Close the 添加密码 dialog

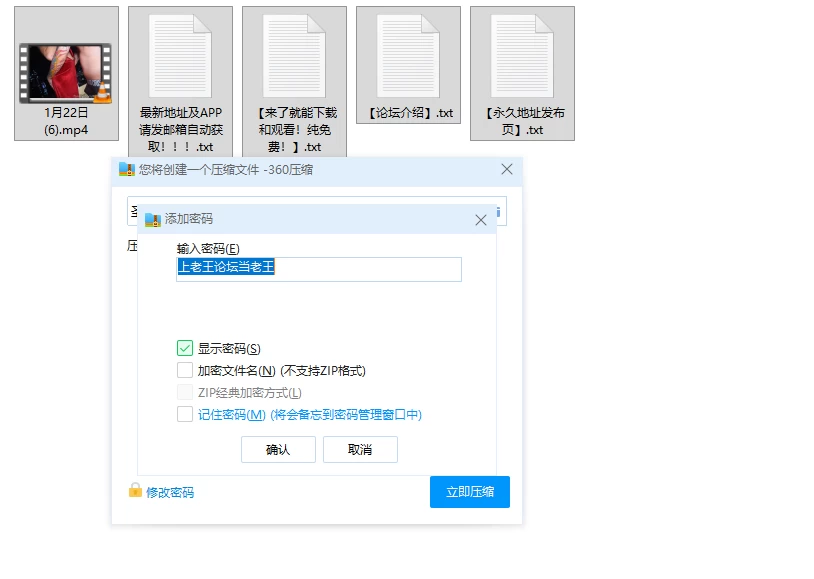tap(481, 220)
